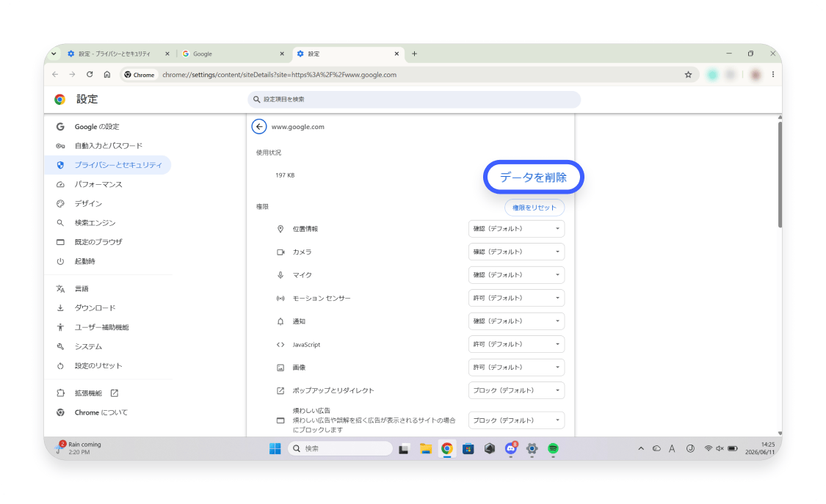Open Rain coming weather widget

pyautogui.click(x=79, y=448)
